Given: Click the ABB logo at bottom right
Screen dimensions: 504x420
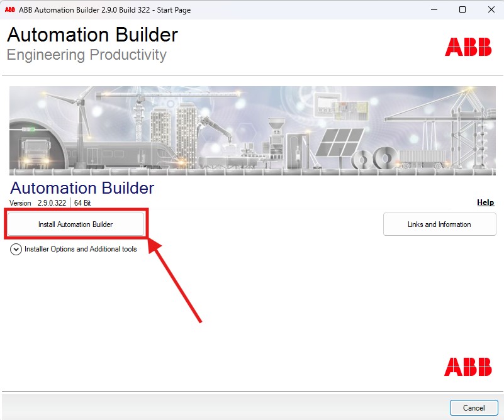Looking at the screenshot, I should tap(468, 367).
